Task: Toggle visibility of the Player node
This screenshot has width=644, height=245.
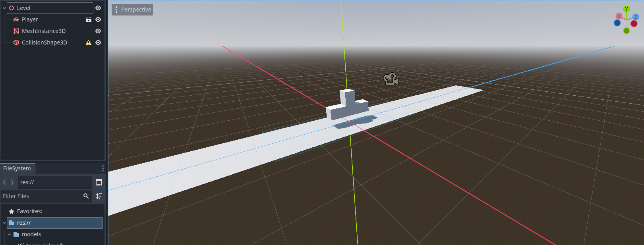Action: [x=98, y=19]
